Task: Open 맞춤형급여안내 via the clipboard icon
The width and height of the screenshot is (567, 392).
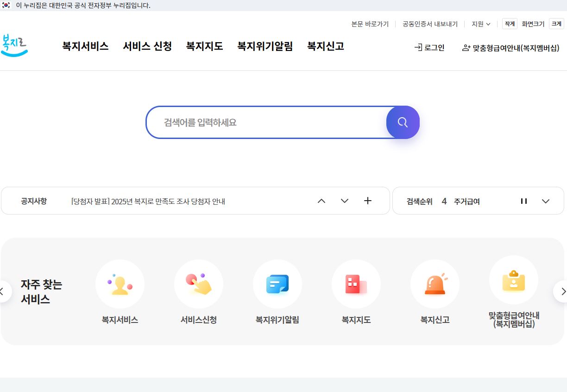Action: pyautogui.click(x=513, y=280)
